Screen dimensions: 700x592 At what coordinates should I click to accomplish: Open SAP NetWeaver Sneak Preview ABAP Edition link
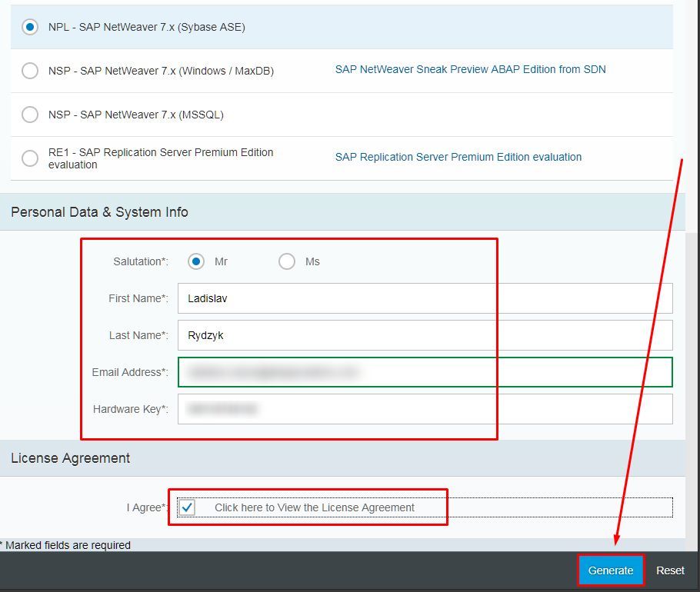tap(470, 69)
